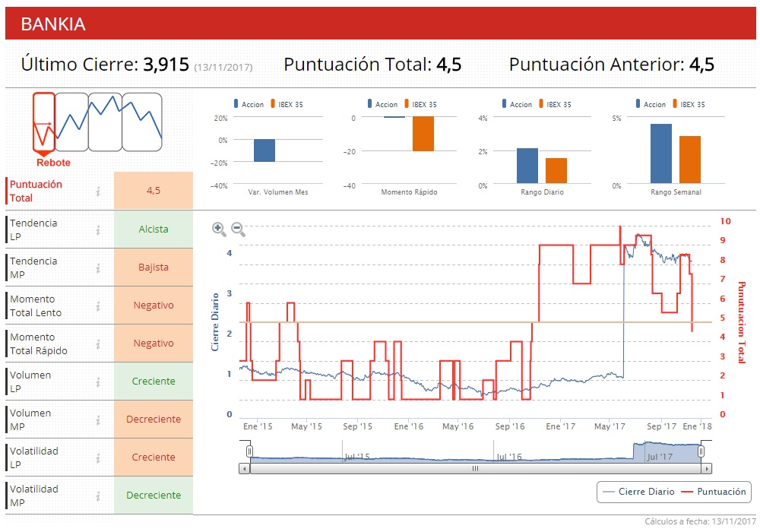Viewport: 760px width, 532px height.
Task: Toggle IBEX 35 legend in Var. Volumen Mes chart
Action: 287,104
